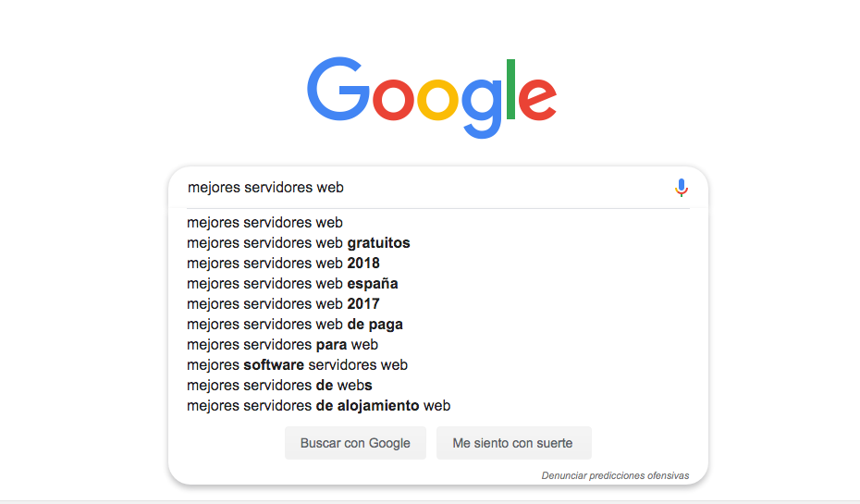Click the first red o in the Google logo

[393, 98]
